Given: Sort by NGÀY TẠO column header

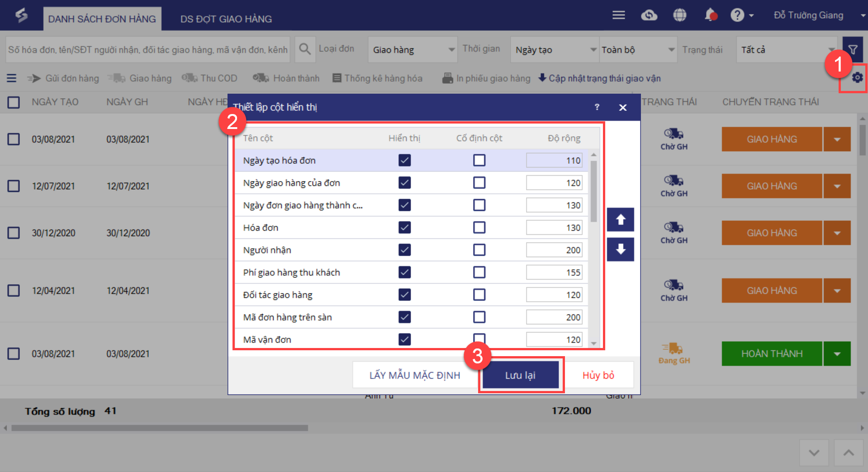Looking at the screenshot, I should [55, 102].
